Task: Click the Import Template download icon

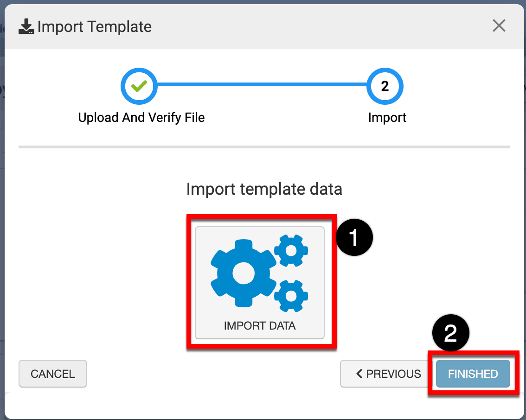Action: (26, 27)
